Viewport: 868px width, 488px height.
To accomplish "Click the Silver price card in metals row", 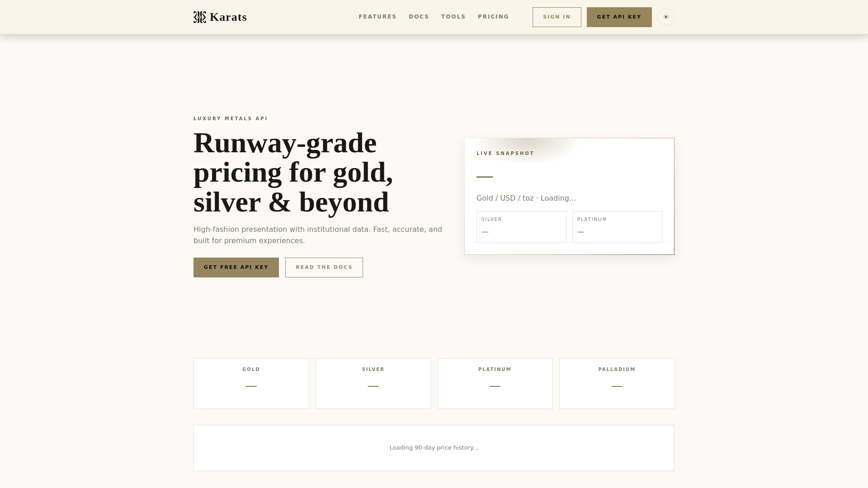I will [373, 384].
